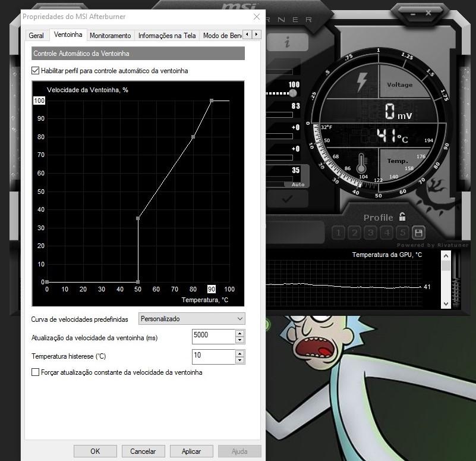476x461 pixels.
Task: Switch to the Geral tab
Action: click(36, 36)
